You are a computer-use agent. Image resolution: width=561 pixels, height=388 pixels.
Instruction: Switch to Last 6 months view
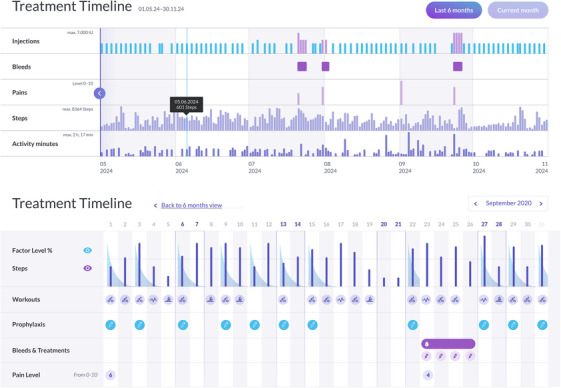coord(454,10)
